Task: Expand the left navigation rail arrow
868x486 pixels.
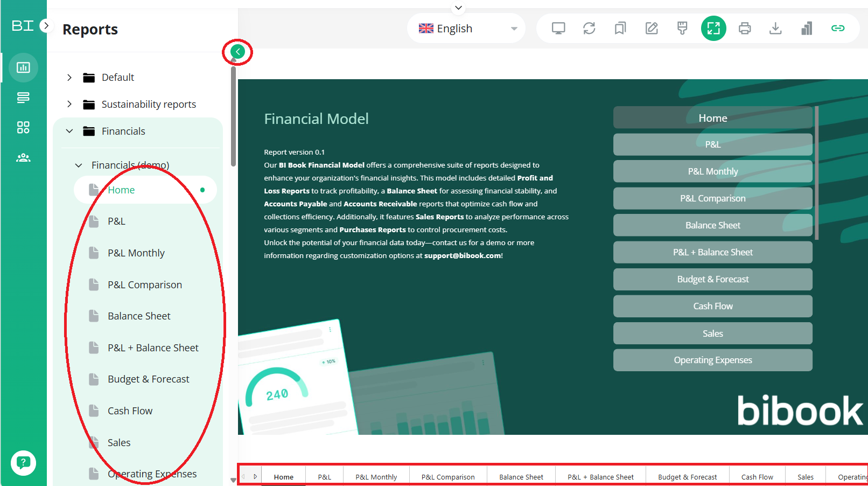Action: coord(46,25)
